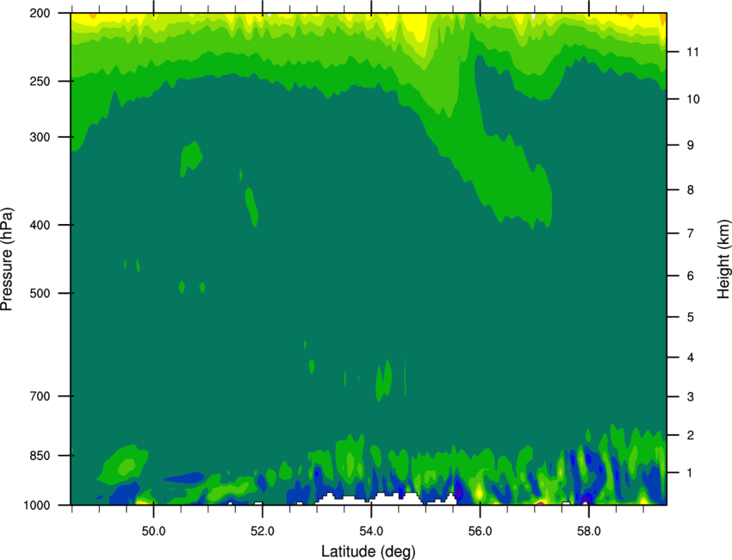Click the 52.0 latitude tick label
Viewport: 732px width, 560px height.
(x=263, y=532)
